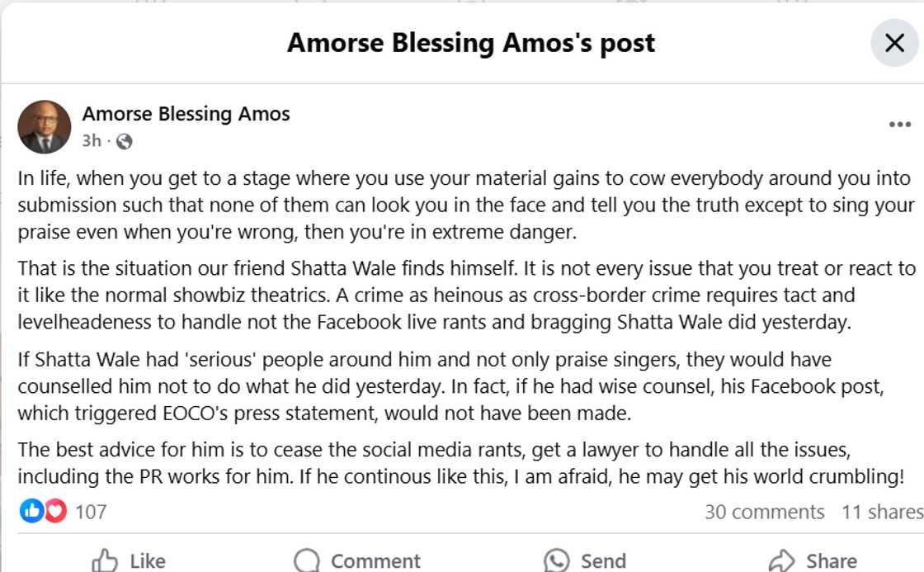Screen dimensions: 924x572
Task: Select the Comment speech bubble icon
Action: [306, 560]
